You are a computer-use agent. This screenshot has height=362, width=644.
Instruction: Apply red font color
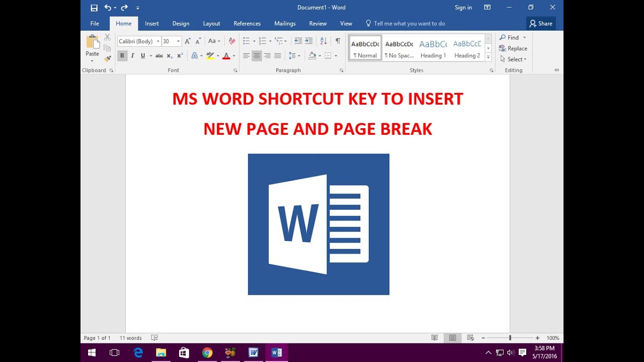[x=226, y=56]
